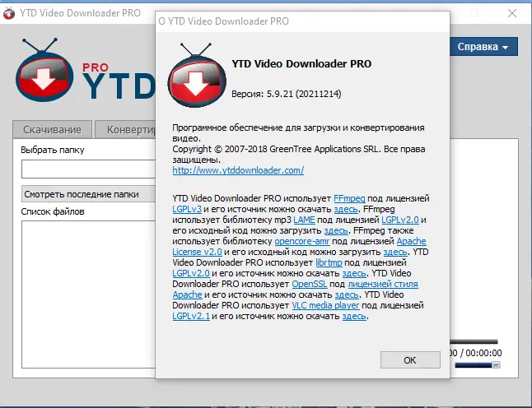Close the YTD Video Downloader PRO window

pyautogui.click(x=512, y=13)
